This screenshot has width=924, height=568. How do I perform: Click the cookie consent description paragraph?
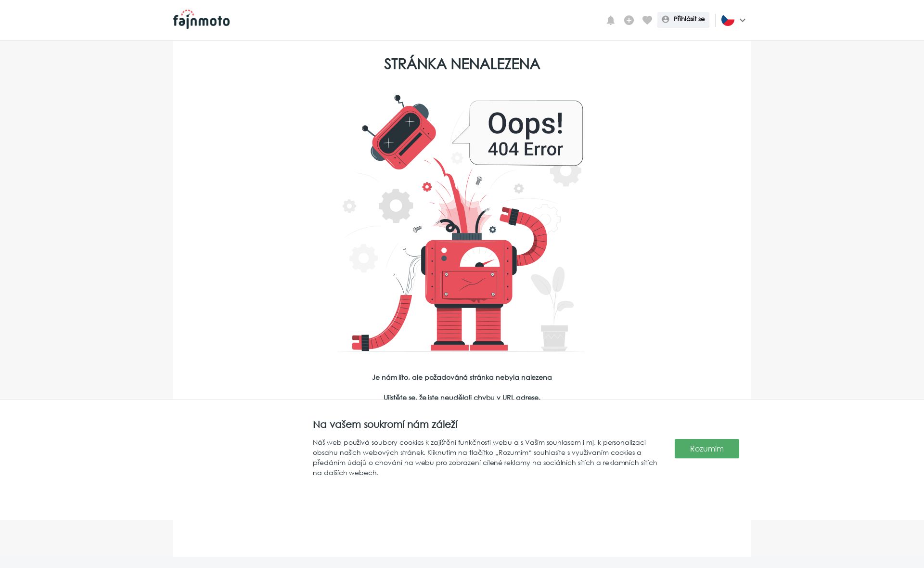click(x=485, y=457)
